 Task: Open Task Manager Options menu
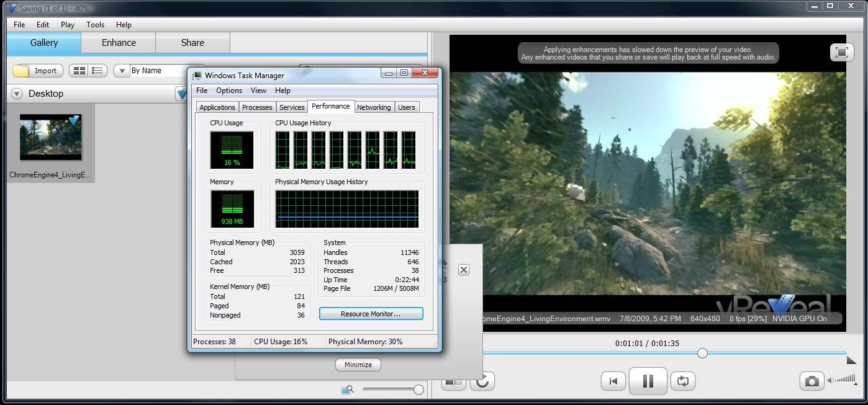[x=229, y=91]
